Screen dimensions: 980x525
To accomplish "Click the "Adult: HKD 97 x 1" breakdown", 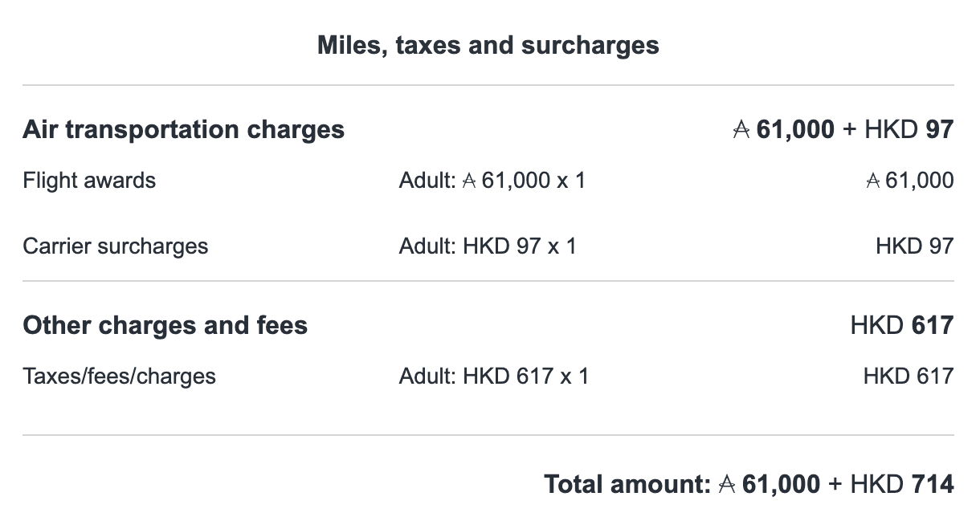I will coord(488,246).
